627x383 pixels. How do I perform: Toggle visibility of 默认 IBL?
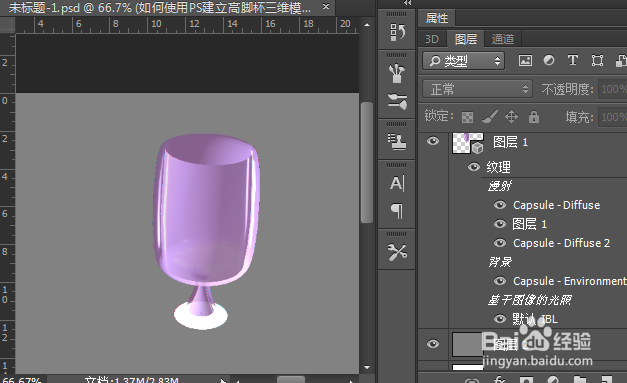[x=500, y=319]
